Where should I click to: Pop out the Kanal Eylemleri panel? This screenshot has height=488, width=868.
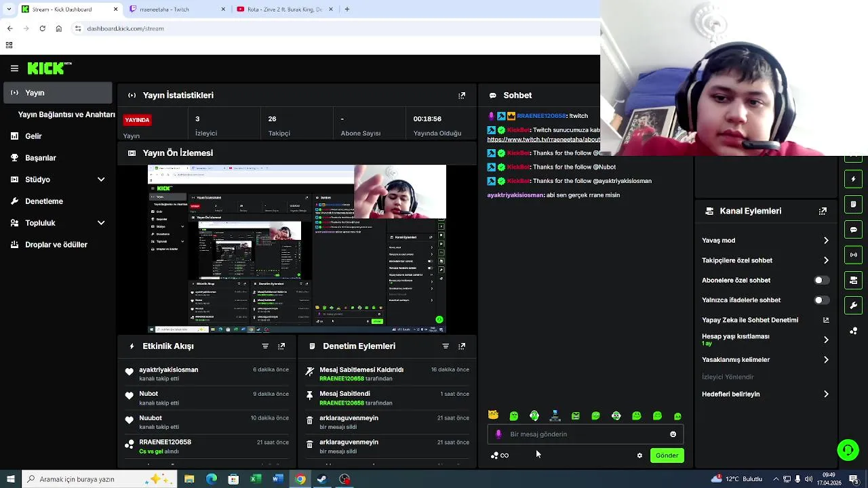tap(823, 211)
